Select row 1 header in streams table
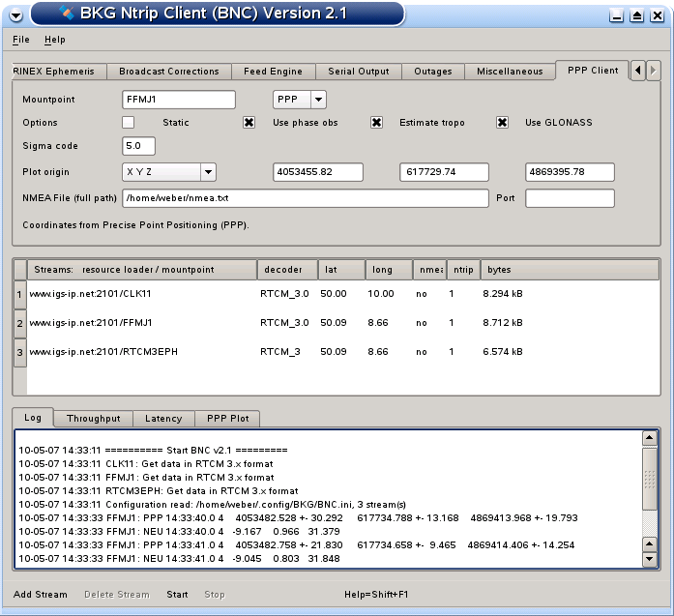Screen dimensions: 674x616 pyautogui.click(x=19, y=293)
